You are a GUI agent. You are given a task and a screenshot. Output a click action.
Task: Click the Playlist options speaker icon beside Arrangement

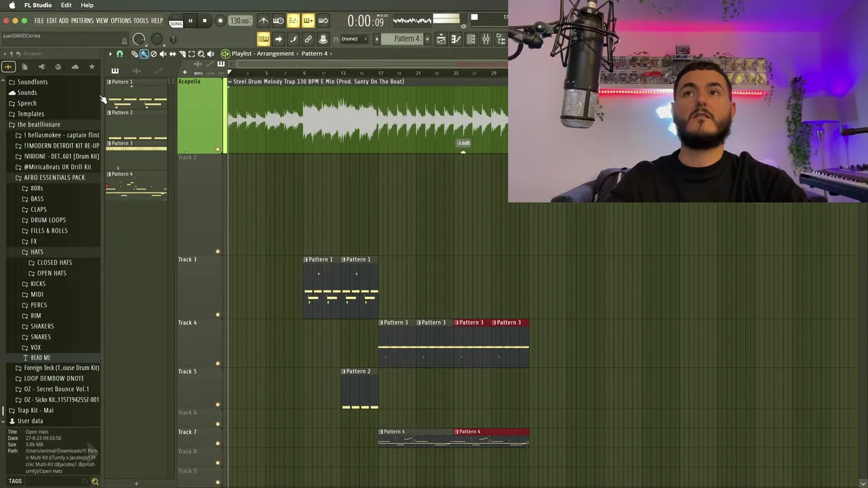pyautogui.click(x=225, y=54)
